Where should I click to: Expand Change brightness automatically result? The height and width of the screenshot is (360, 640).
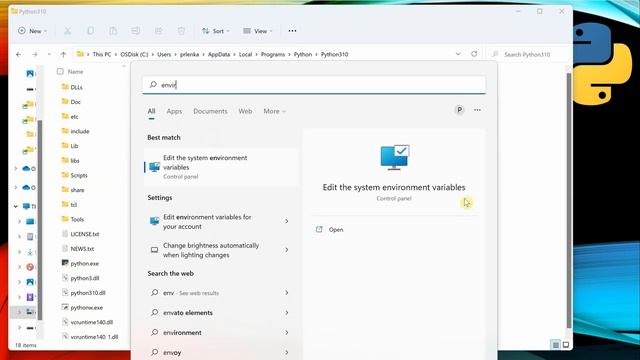[x=287, y=250]
